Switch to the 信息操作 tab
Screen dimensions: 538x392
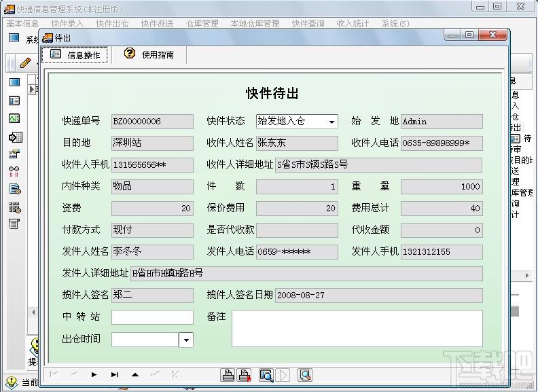75,55
